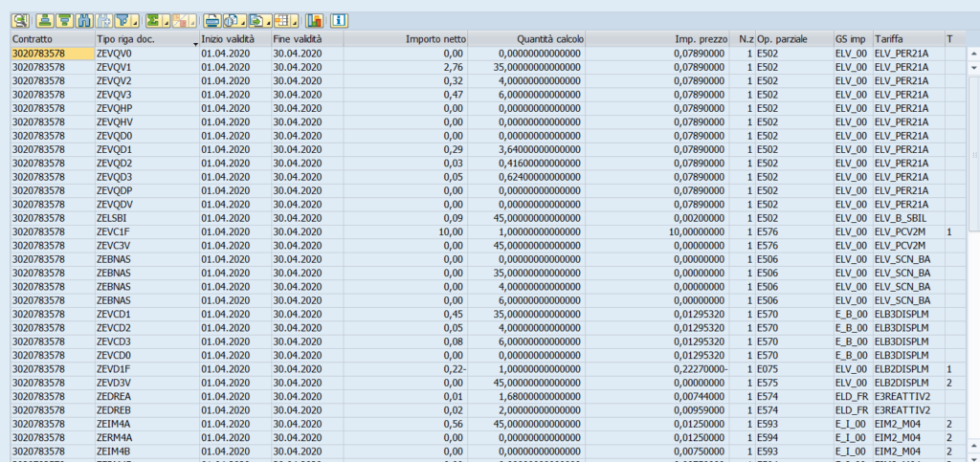Click the 1,68000000000000 quantity cell
The width and height of the screenshot is (980, 462).
[x=526, y=396]
